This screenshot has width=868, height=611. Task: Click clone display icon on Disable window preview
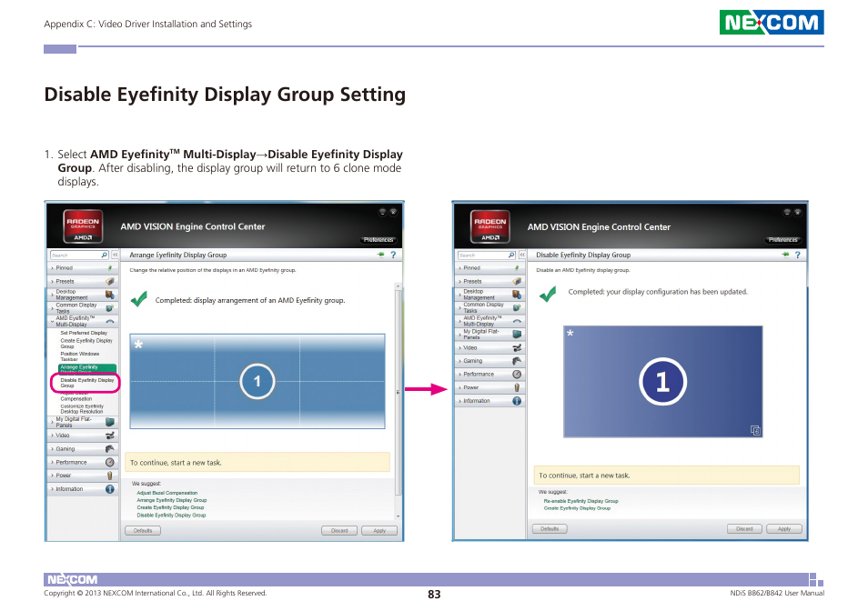pyautogui.click(x=755, y=430)
